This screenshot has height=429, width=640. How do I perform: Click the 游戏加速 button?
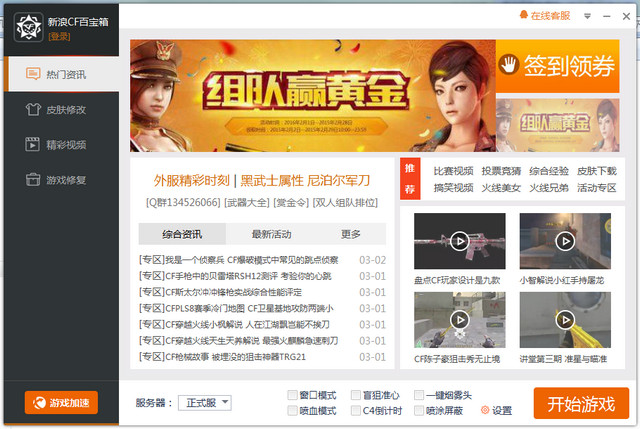(x=61, y=402)
